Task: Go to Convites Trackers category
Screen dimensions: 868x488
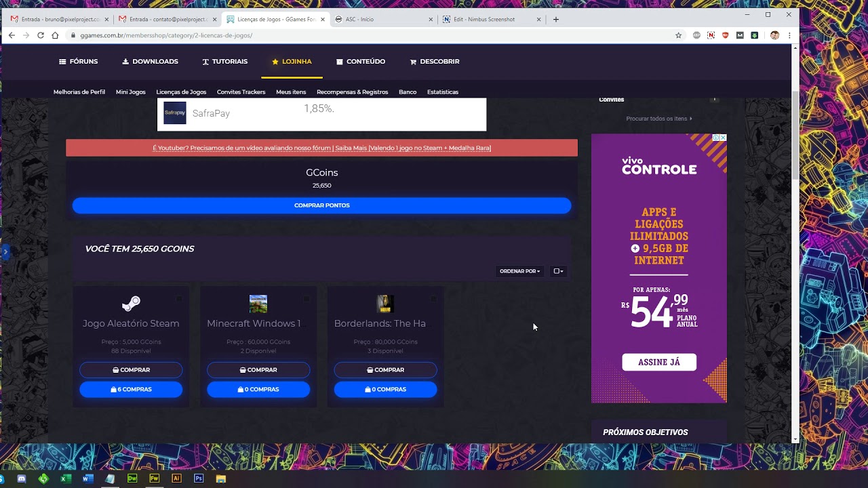Action: [x=241, y=92]
